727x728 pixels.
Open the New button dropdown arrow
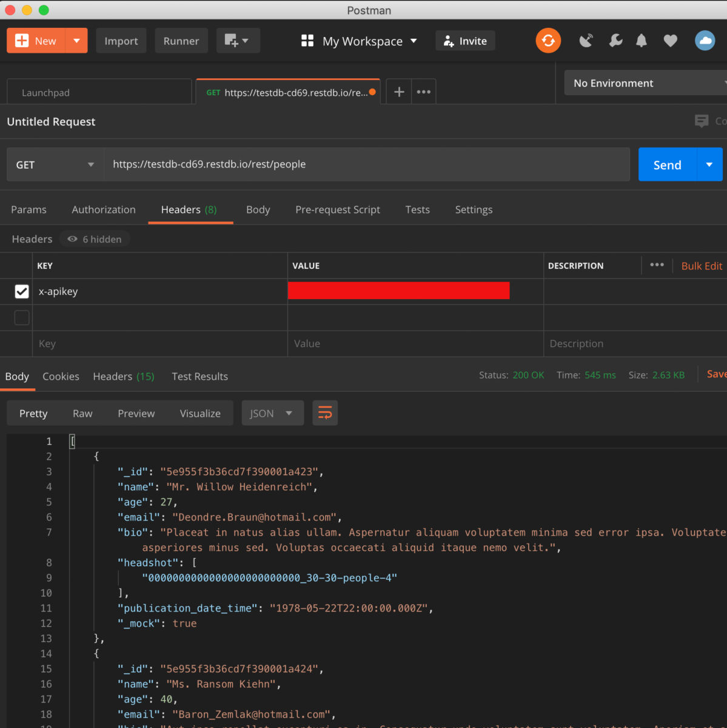[x=76, y=40]
